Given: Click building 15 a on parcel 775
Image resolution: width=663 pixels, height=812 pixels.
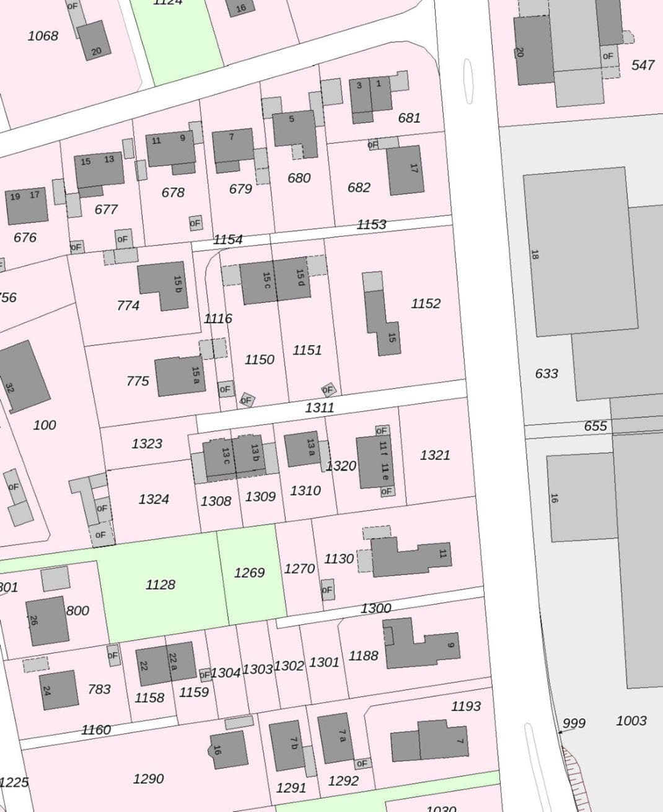Looking at the screenshot, I should (x=179, y=376).
